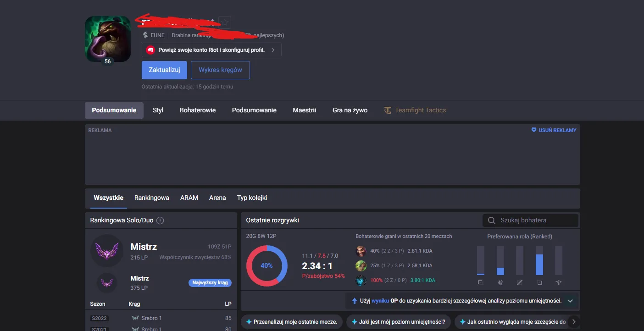Click the mid lane role icon
This screenshot has width=644, height=331.
click(520, 282)
